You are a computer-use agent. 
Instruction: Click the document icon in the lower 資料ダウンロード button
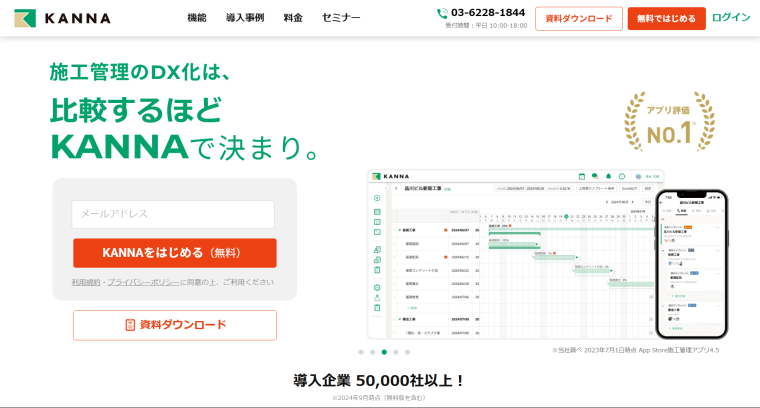(x=130, y=325)
